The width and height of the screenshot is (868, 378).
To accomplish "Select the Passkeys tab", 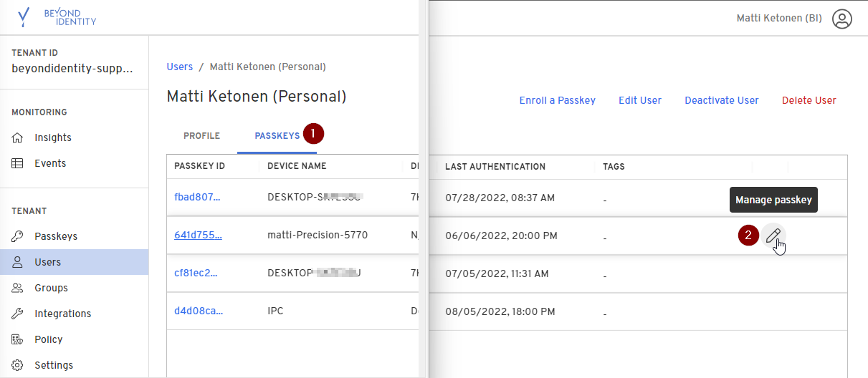I will pos(277,136).
